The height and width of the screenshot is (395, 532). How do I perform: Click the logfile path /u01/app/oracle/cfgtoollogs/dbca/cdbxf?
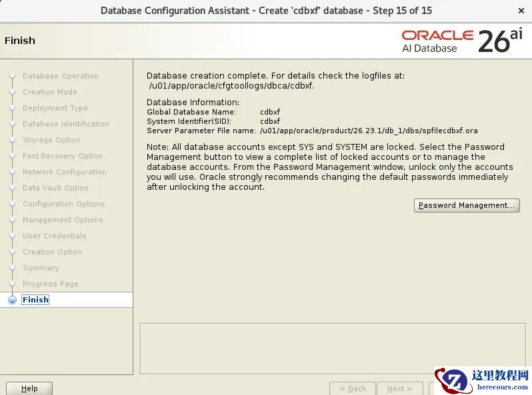click(x=231, y=86)
